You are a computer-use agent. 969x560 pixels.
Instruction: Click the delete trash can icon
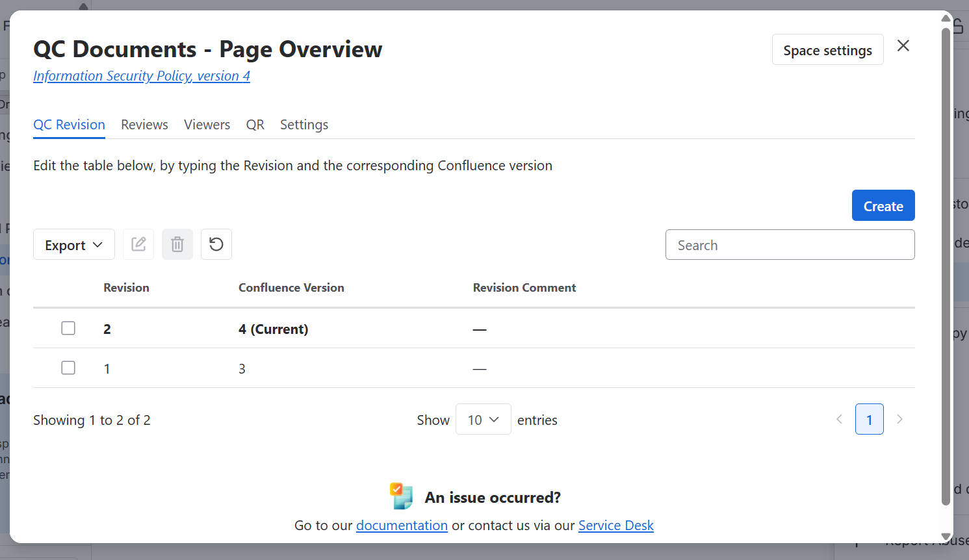[x=177, y=244]
